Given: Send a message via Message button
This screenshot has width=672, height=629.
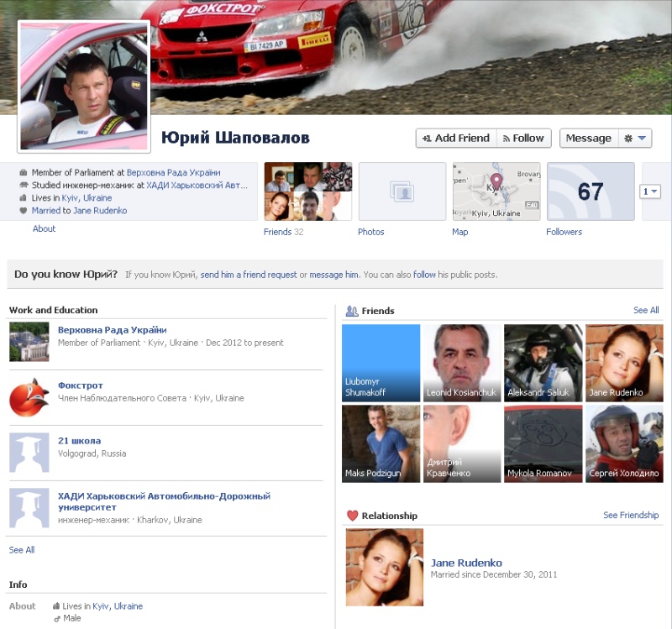Looking at the screenshot, I should [588, 139].
